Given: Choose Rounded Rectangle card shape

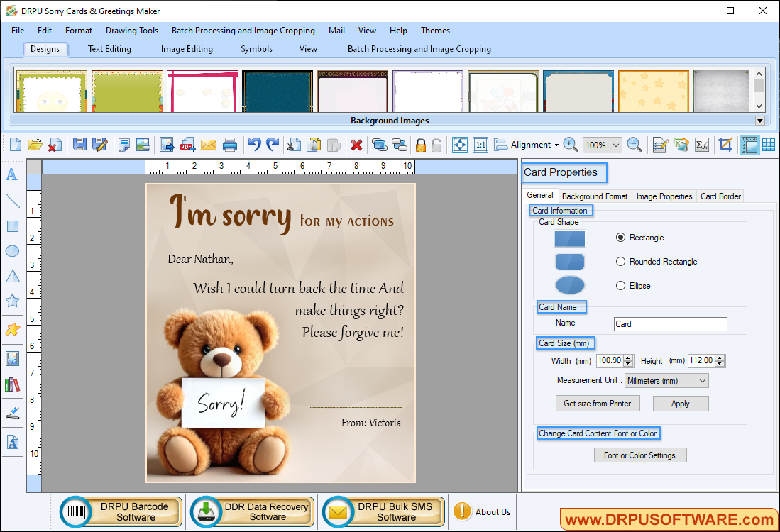Looking at the screenshot, I should [x=621, y=262].
